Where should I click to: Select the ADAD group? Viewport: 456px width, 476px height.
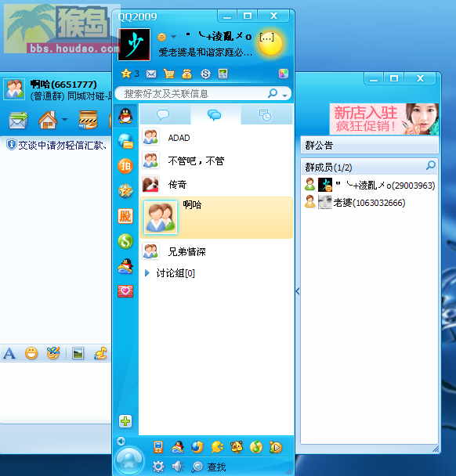pos(216,138)
